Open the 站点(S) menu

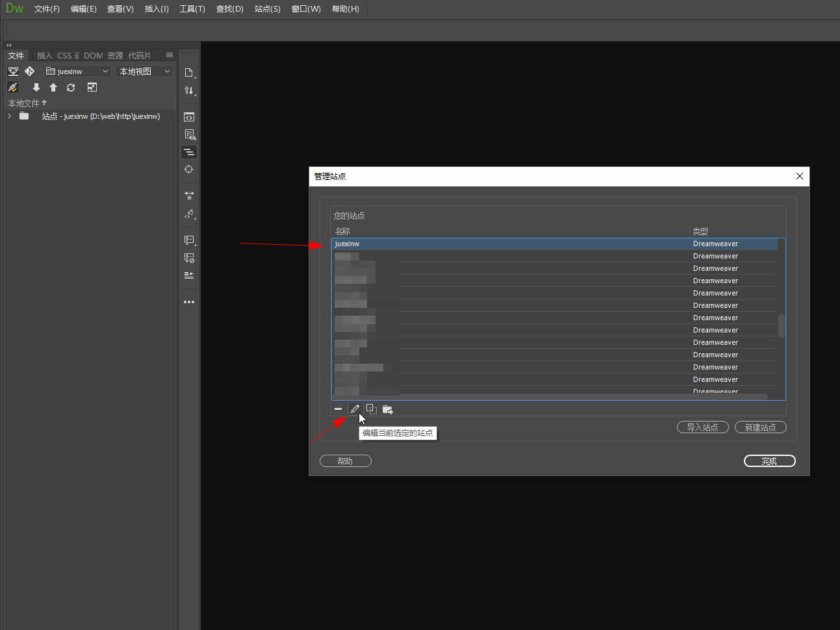[x=268, y=9]
